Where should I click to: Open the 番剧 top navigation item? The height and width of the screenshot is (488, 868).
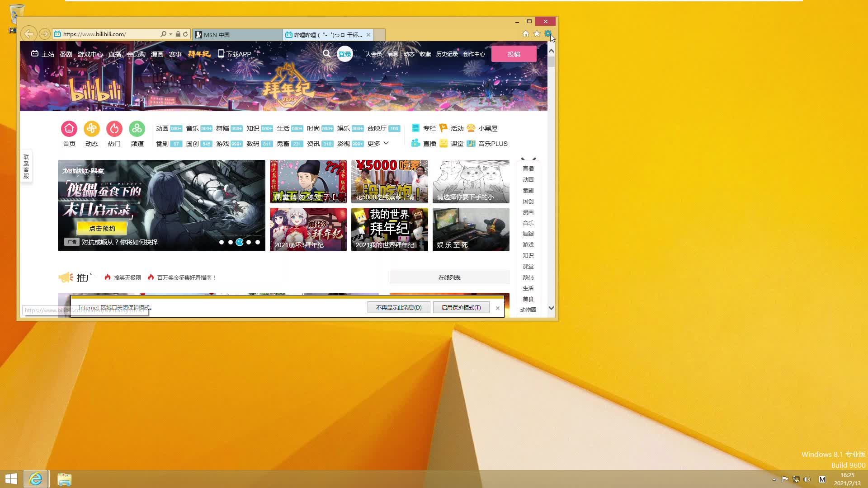[66, 54]
